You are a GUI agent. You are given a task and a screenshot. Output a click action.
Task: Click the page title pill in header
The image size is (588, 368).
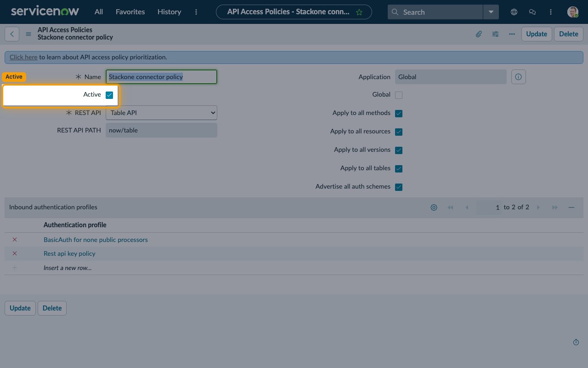[294, 12]
